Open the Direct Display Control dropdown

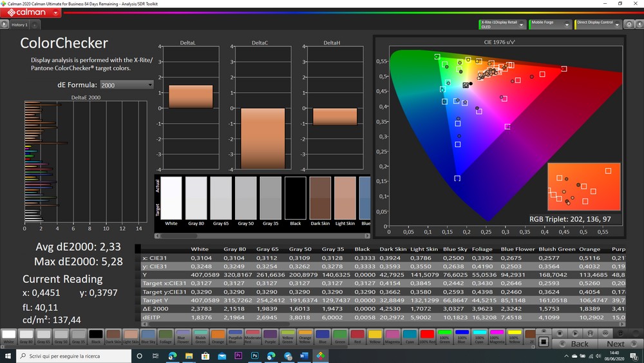(616, 25)
